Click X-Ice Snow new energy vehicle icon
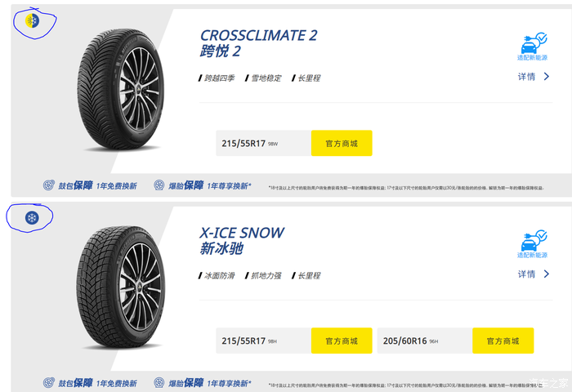572x392 pixels. click(532, 240)
